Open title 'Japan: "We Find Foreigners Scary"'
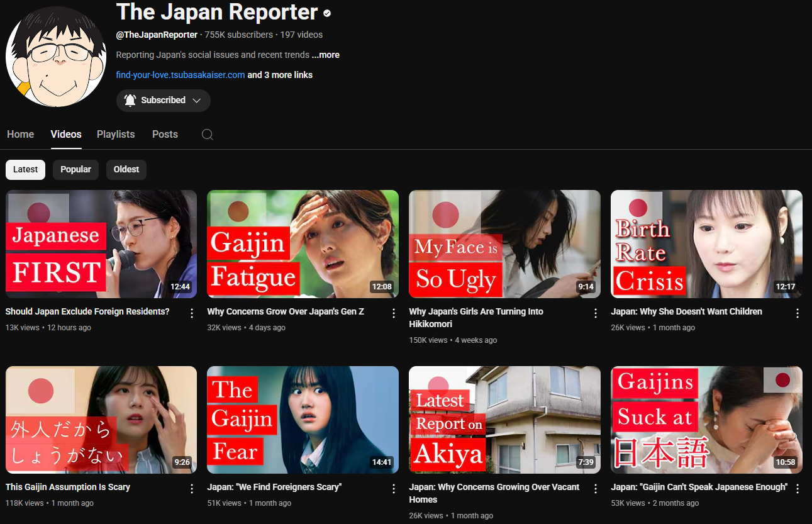The image size is (812, 524). tap(274, 487)
